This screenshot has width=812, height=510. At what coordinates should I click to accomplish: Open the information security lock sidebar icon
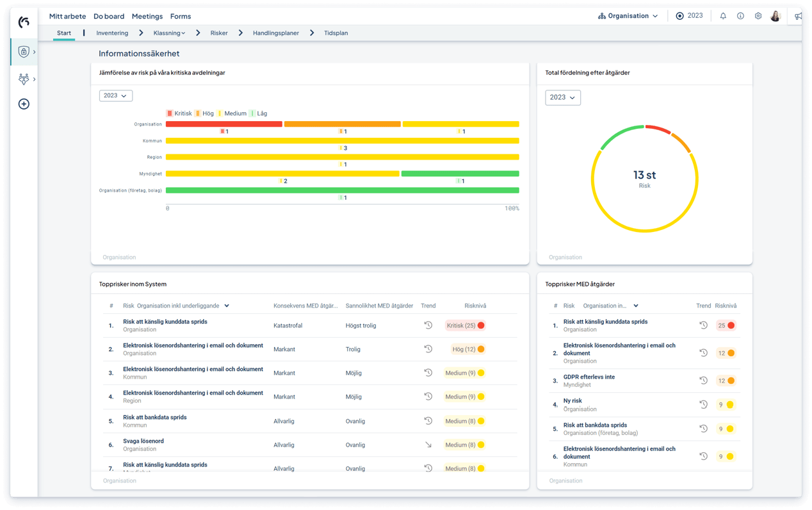[x=24, y=52]
